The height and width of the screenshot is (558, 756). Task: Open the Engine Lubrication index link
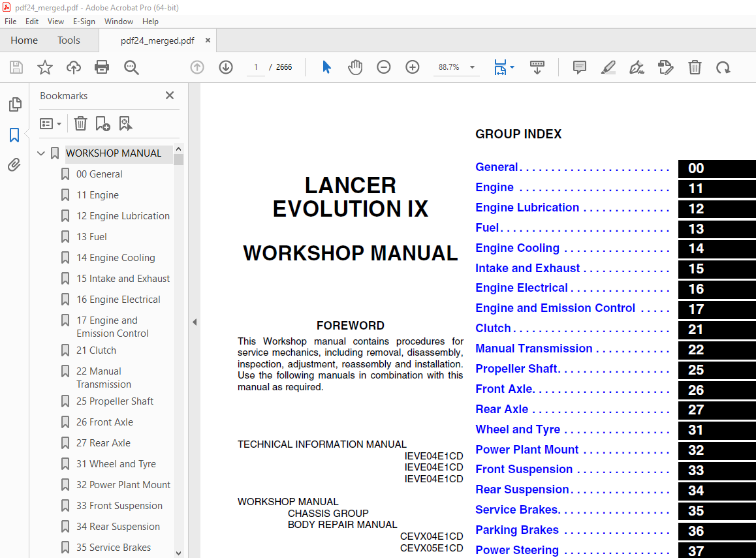[x=527, y=208]
